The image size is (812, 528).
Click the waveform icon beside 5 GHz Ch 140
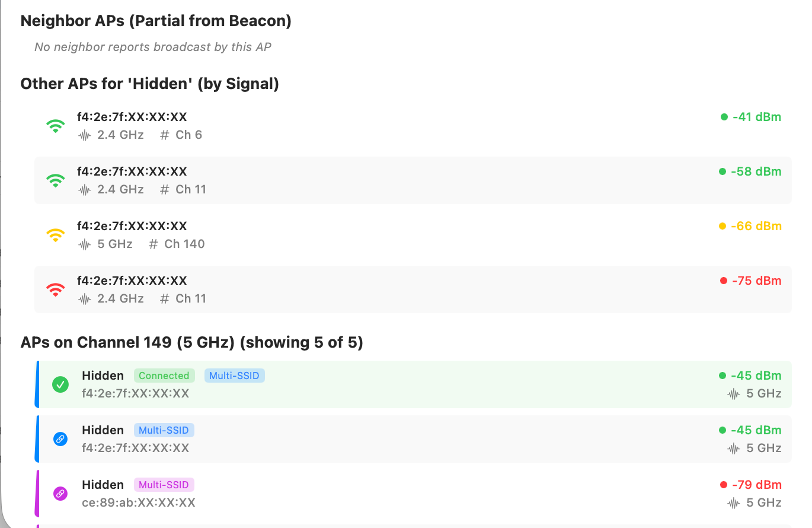[x=85, y=244]
